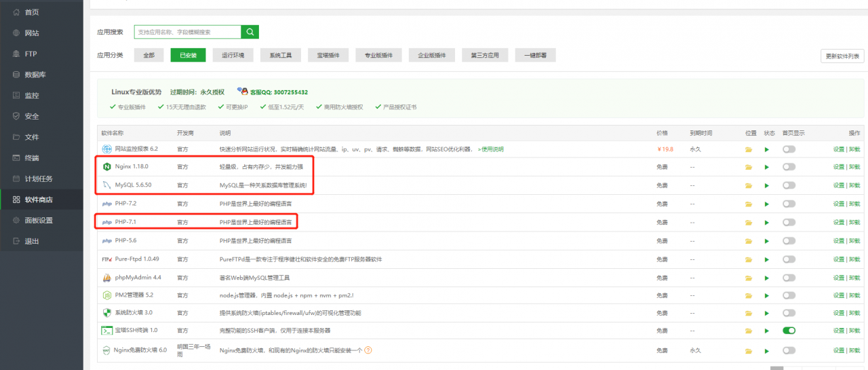Click the running status arrow for PM2管理器
868x370 pixels.
pos(767,296)
